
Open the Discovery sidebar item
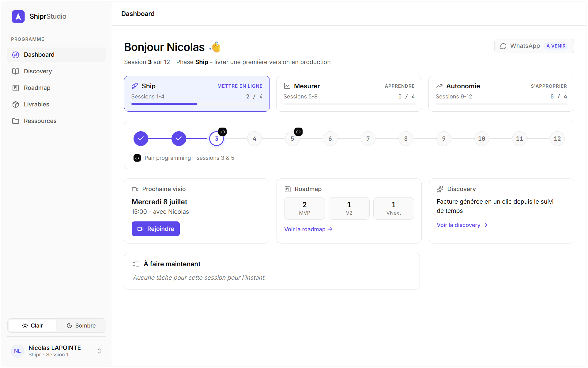(x=57, y=71)
